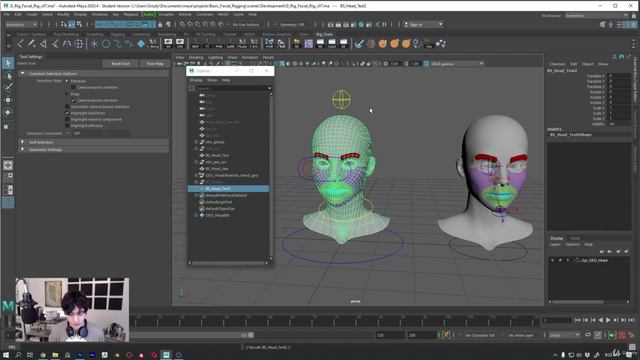The height and width of the screenshot is (360, 640).
Task: Click the Outliner filter icon beside search
Action: pyautogui.click(x=192, y=88)
